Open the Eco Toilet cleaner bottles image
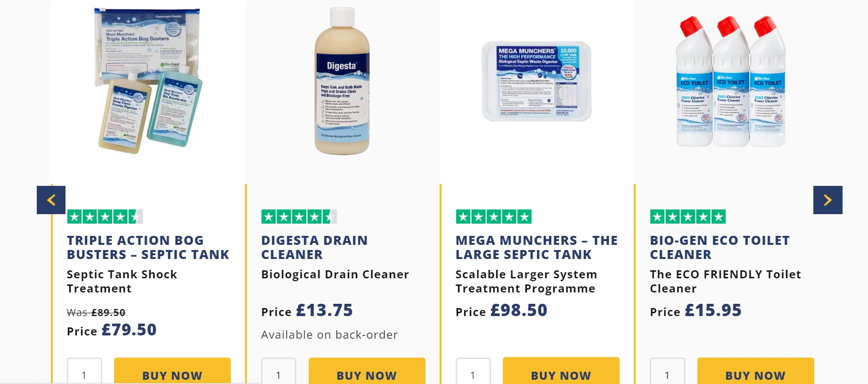The width and height of the screenshot is (868, 384). (x=731, y=81)
